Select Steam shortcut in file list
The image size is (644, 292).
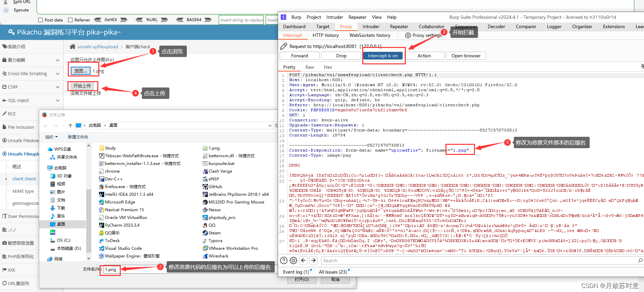pyautogui.click(x=212, y=233)
